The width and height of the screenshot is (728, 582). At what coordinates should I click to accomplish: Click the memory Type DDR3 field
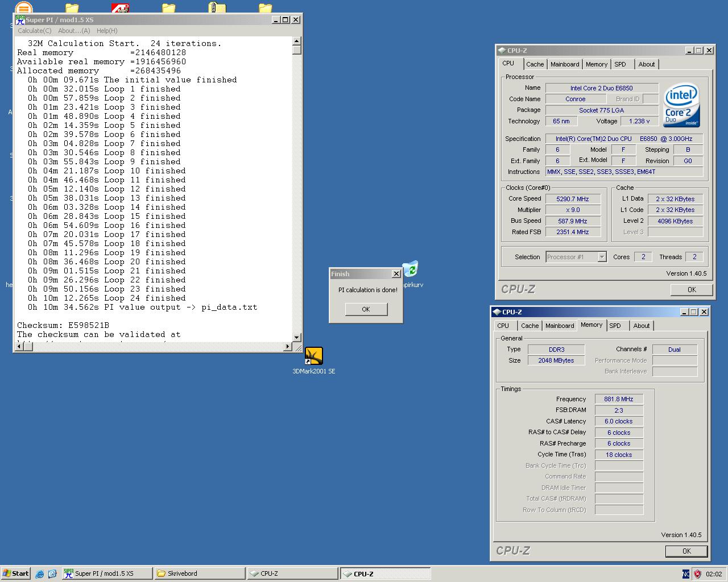(556, 350)
